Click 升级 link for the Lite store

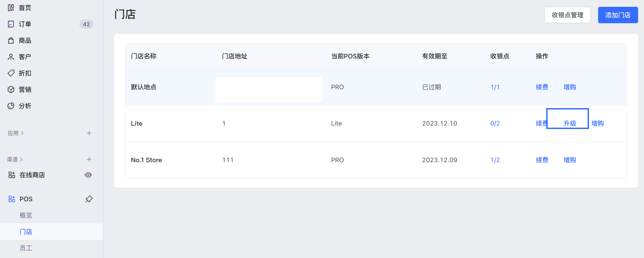[570, 124]
